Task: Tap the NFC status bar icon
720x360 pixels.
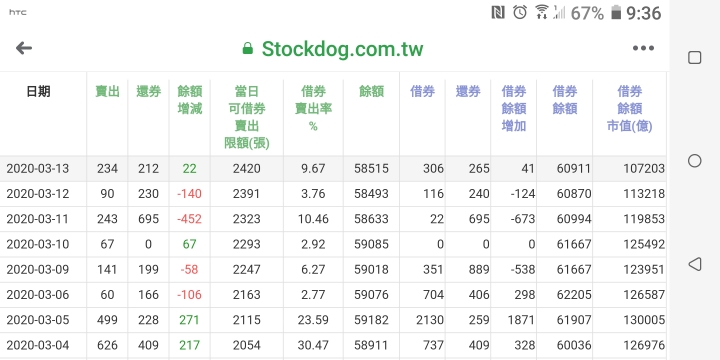Action: coord(498,12)
